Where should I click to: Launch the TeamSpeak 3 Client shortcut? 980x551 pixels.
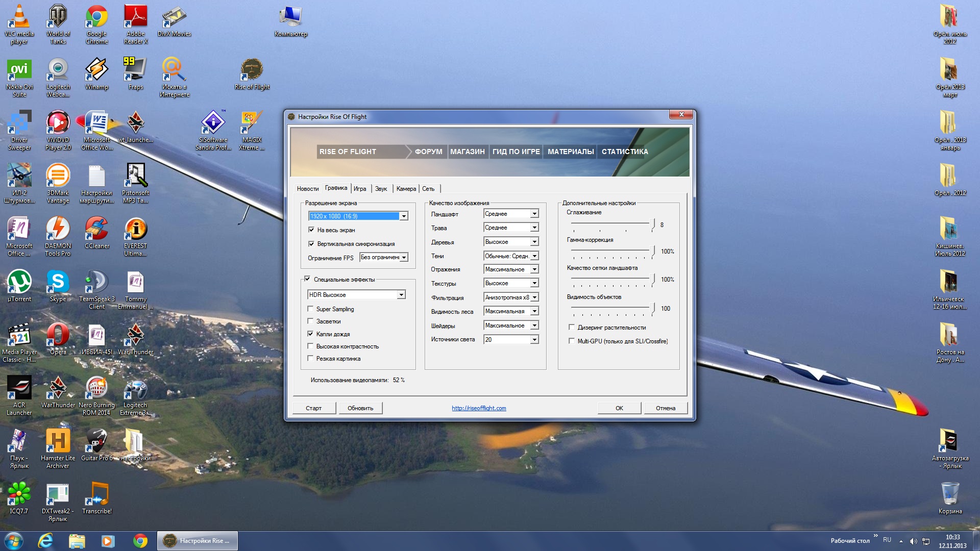click(x=96, y=282)
